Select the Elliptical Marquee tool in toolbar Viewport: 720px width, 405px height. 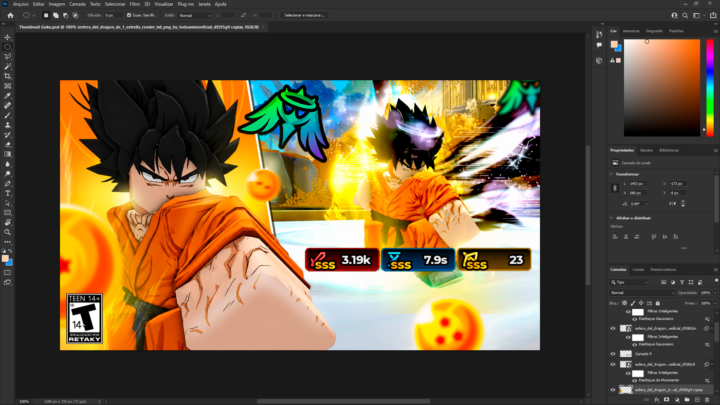(7, 47)
